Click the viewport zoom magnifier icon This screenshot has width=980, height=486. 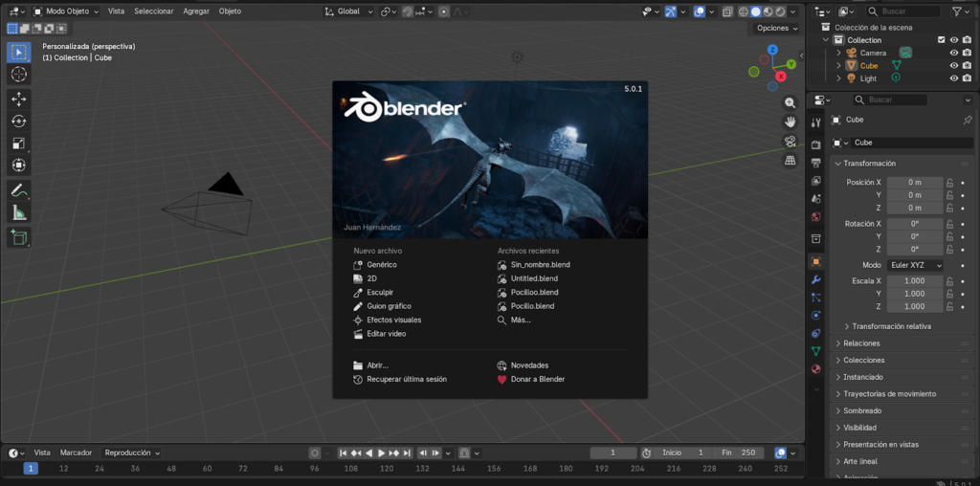(791, 102)
